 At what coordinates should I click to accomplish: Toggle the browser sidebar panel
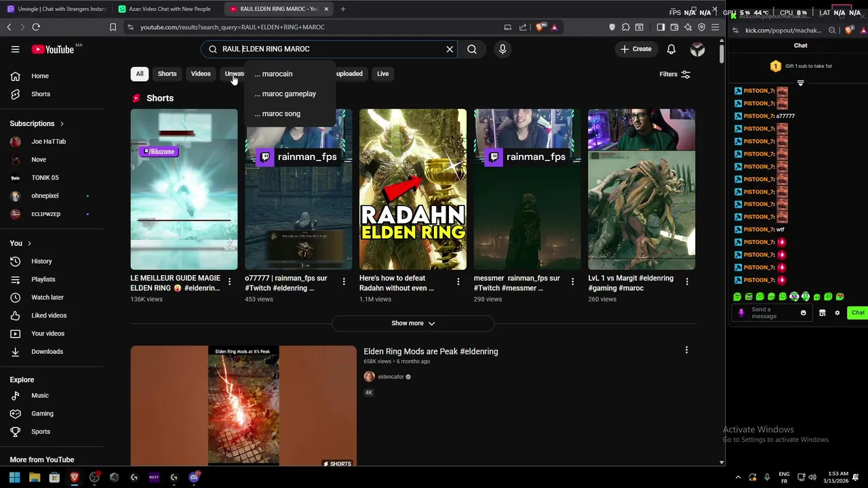[x=660, y=27]
